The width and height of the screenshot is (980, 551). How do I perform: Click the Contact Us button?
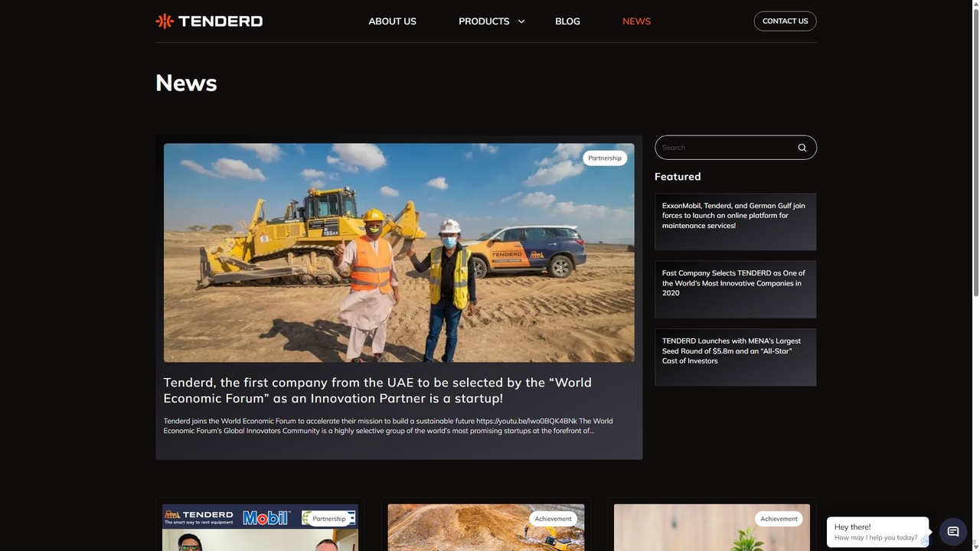point(785,21)
